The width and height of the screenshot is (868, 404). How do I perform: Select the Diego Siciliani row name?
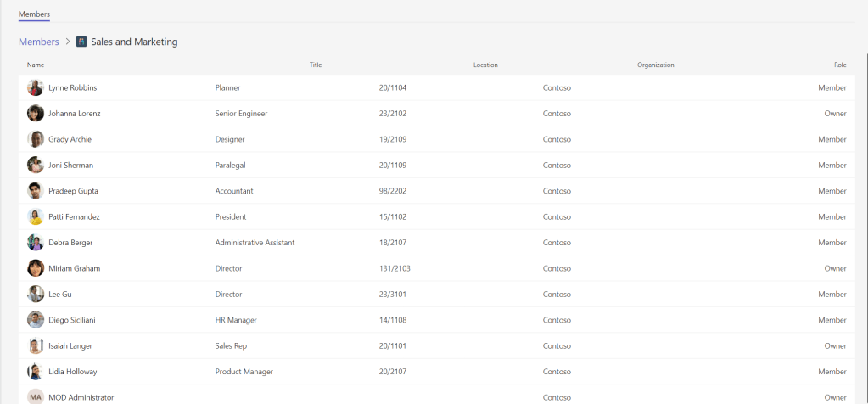(71, 320)
